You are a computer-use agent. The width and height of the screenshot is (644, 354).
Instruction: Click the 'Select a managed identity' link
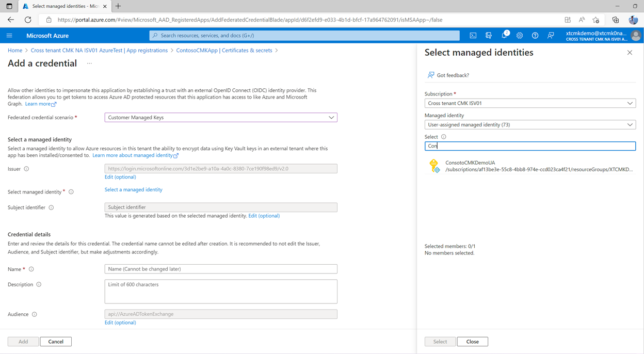point(133,190)
